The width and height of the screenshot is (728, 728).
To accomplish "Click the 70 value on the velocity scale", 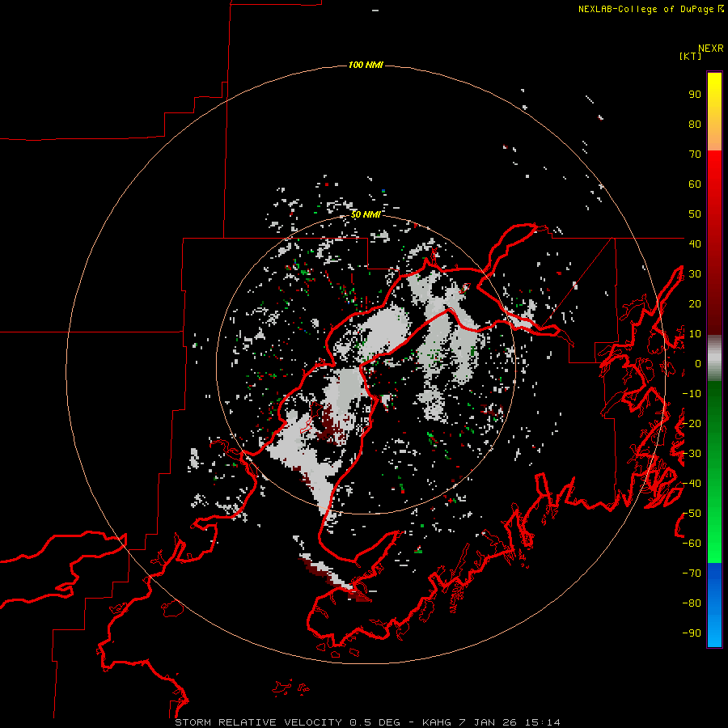I will click(x=695, y=154).
